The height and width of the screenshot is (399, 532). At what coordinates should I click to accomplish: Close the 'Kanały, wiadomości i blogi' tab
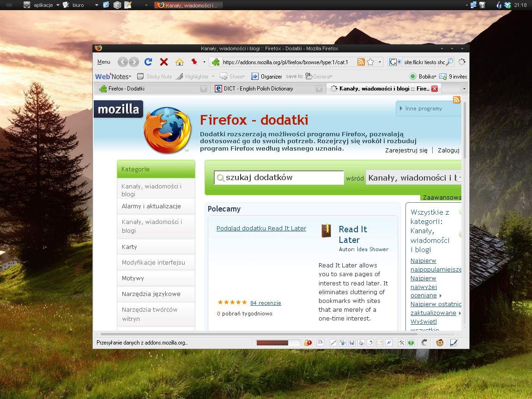[x=434, y=89]
